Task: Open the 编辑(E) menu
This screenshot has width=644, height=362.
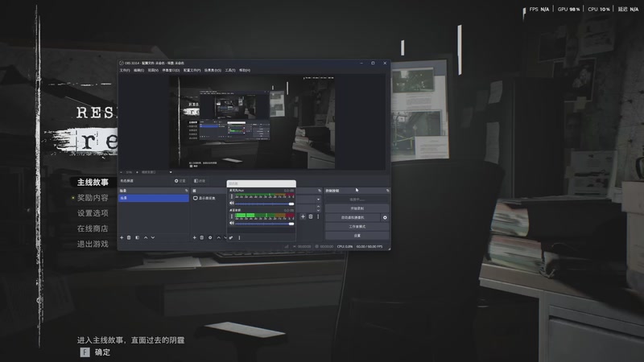Action: tap(138, 70)
